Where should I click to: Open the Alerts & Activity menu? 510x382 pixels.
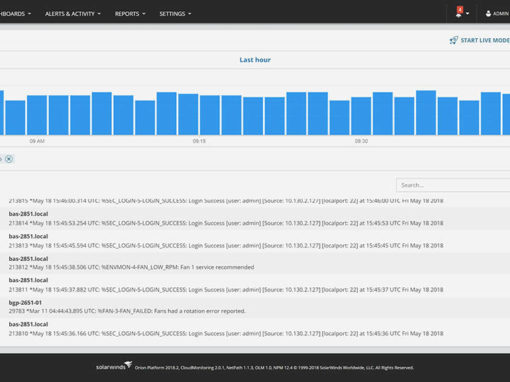[73, 14]
